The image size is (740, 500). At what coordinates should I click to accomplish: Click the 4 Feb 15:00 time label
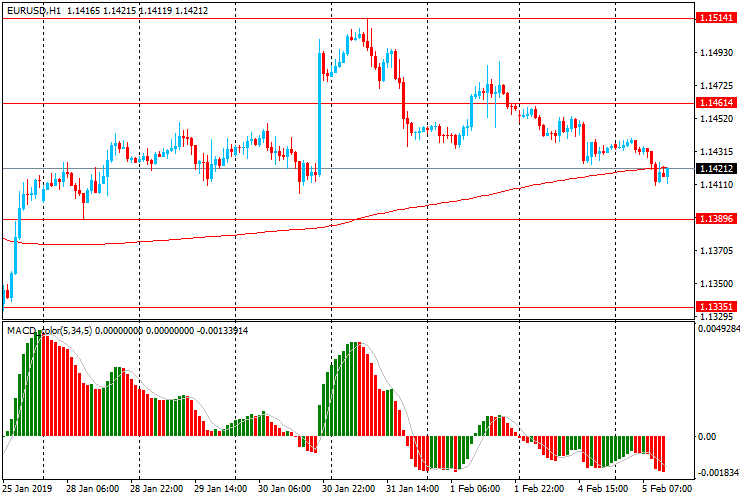(x=603, y=489)
